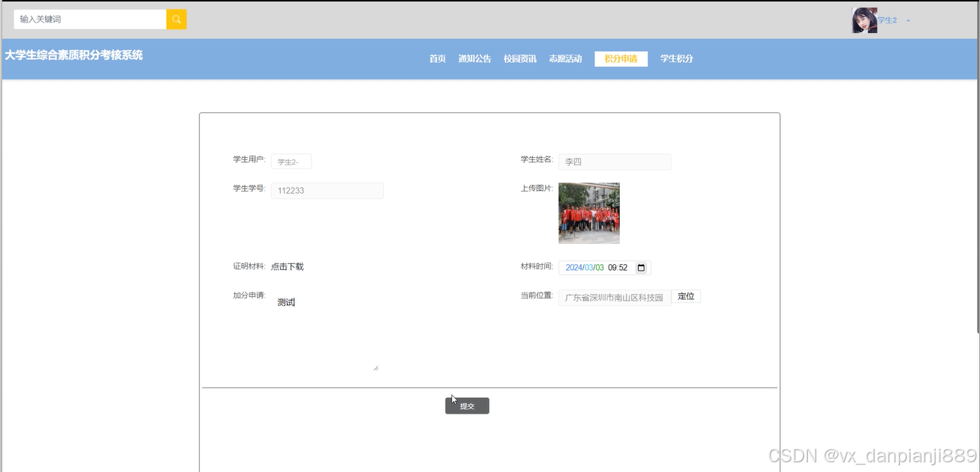Viewport: 980px width, 472px height.
Task: Click the 学生学号 label
Action: pos(249,189)
